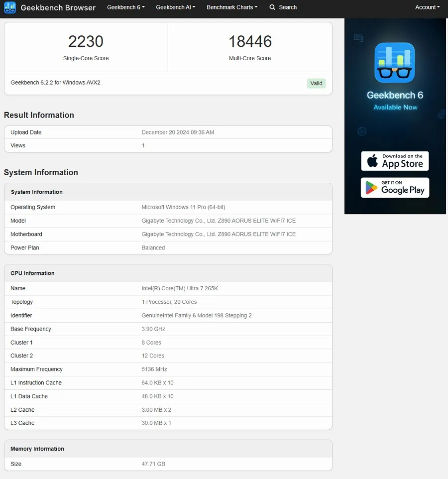Click the Base Frequency label

tap(30, 329)
